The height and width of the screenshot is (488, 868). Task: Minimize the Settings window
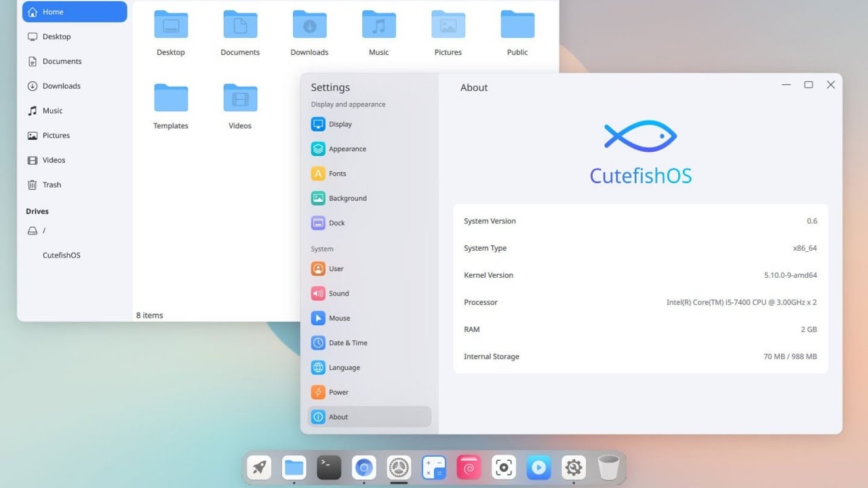pos(787,85)
